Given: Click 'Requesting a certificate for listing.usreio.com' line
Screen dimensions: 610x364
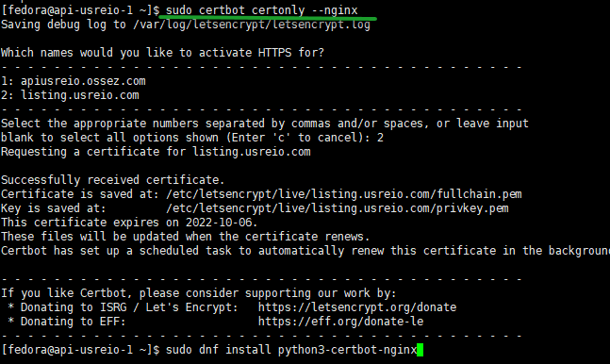Looking at the screenshot, I should click(x=156, y=152).
